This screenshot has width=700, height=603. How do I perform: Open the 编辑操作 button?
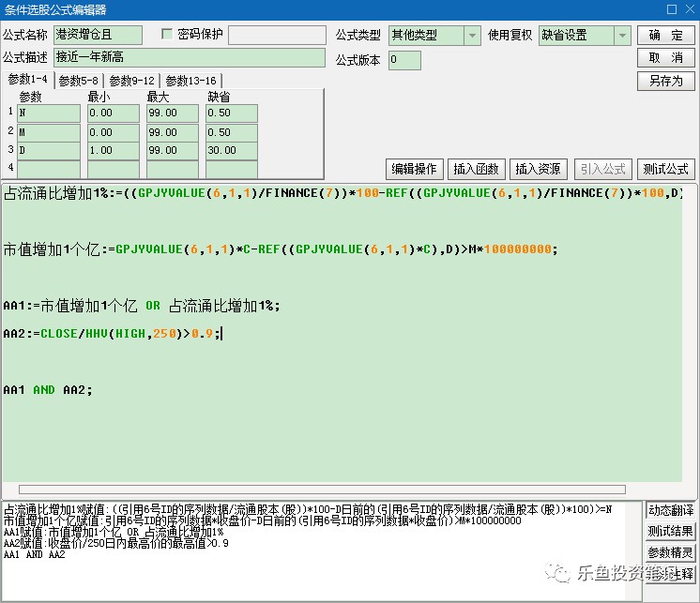(x=415, y=169)
